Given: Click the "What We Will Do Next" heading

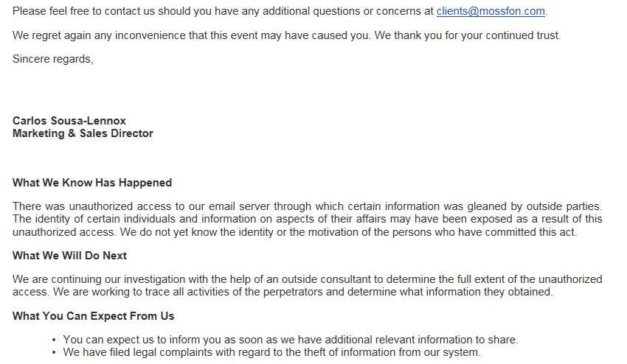Looking at the screenshot, I should [69, 256].
